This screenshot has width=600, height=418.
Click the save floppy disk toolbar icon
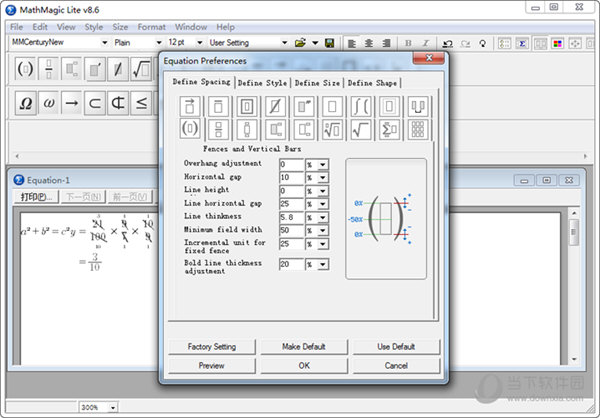tap(329, 43)
